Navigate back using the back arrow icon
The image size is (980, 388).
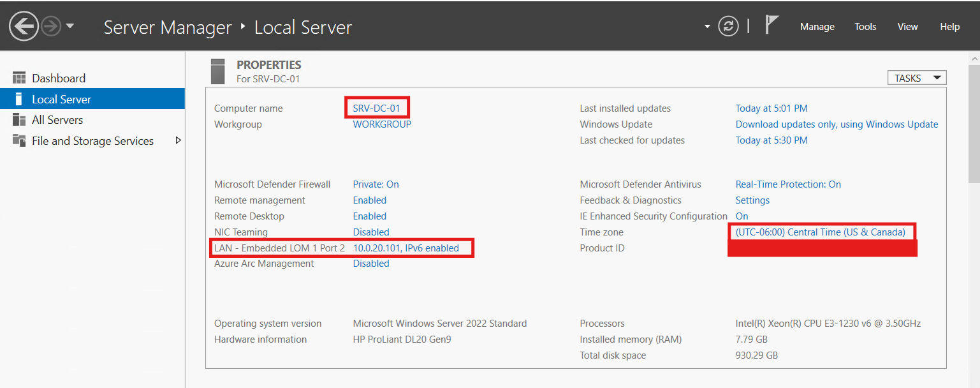[23, 26]
